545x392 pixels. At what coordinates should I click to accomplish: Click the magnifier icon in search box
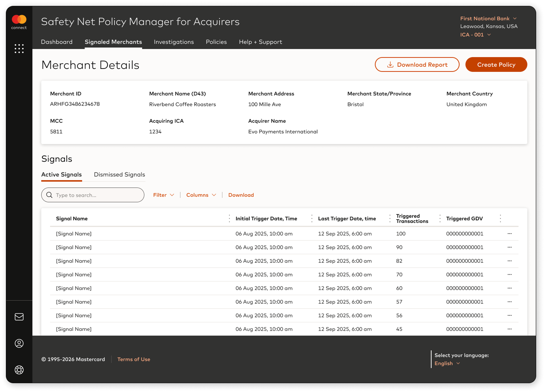(x=49, y=195)
